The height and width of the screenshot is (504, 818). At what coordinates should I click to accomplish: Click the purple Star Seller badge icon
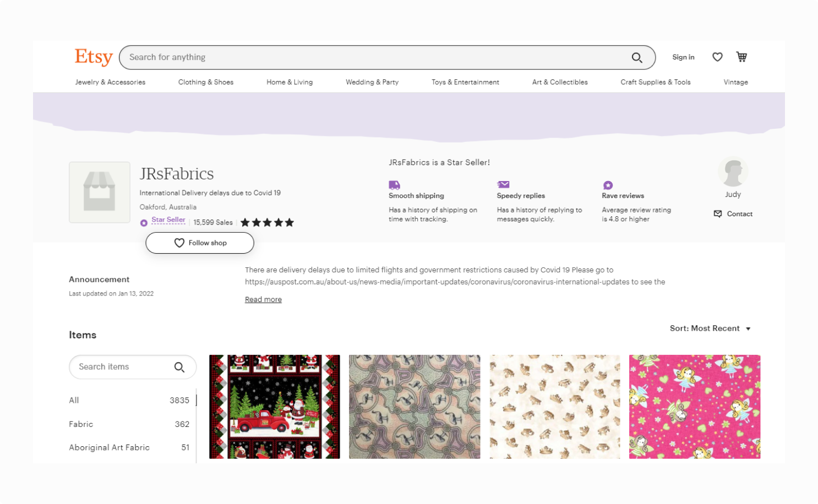[x=144, y=223]
